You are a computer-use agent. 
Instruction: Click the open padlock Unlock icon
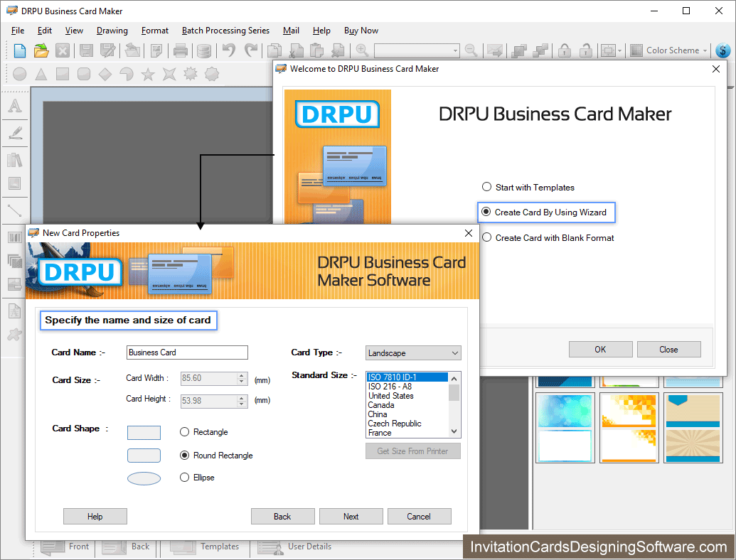585,50
